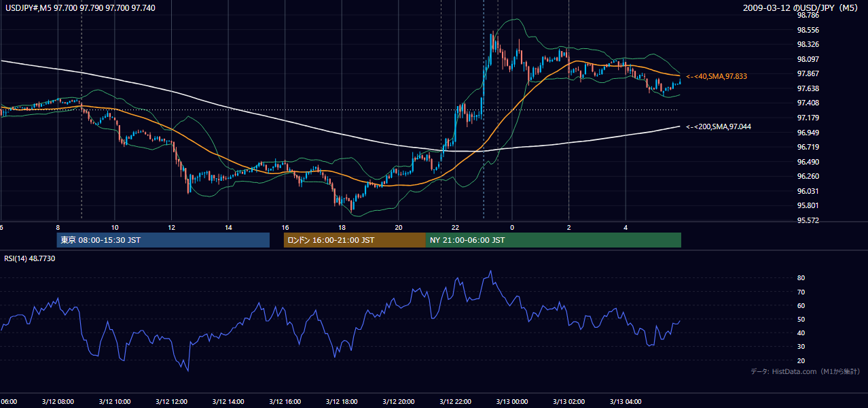Click hour label 14 under the price chart
This screenshot has width=868, height=408.
pyautogui.click(x=228, y=227)
